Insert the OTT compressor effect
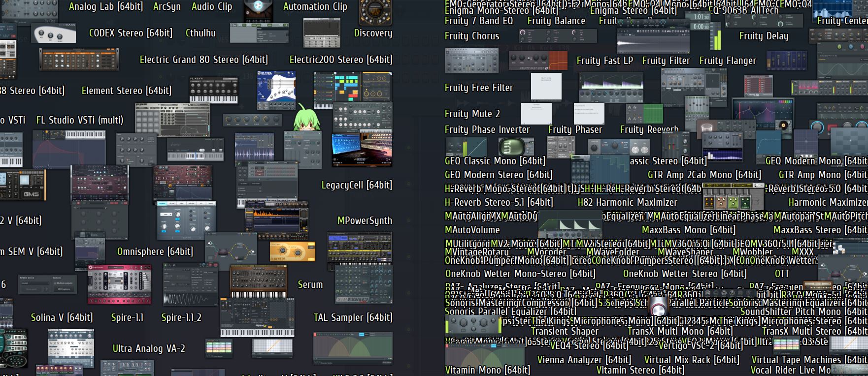The height and width of the screenshot is (376, 868). coord(782,274)
